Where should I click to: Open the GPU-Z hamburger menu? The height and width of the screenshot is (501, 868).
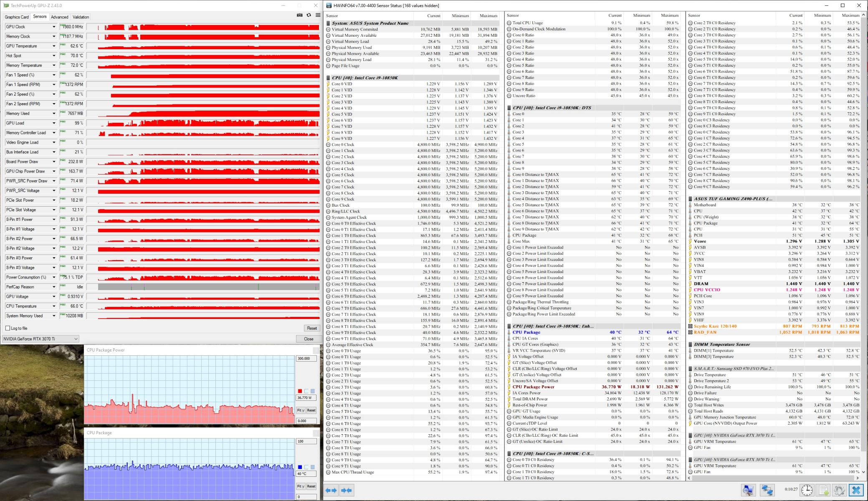pos(318,15)
